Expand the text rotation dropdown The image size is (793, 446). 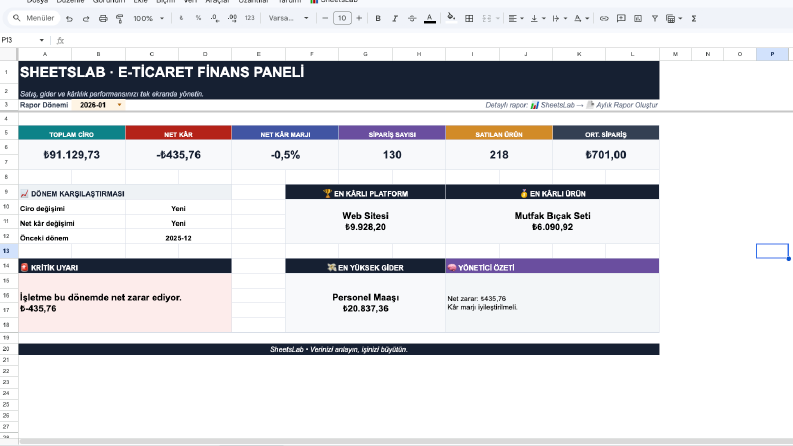tap(587, 18)
